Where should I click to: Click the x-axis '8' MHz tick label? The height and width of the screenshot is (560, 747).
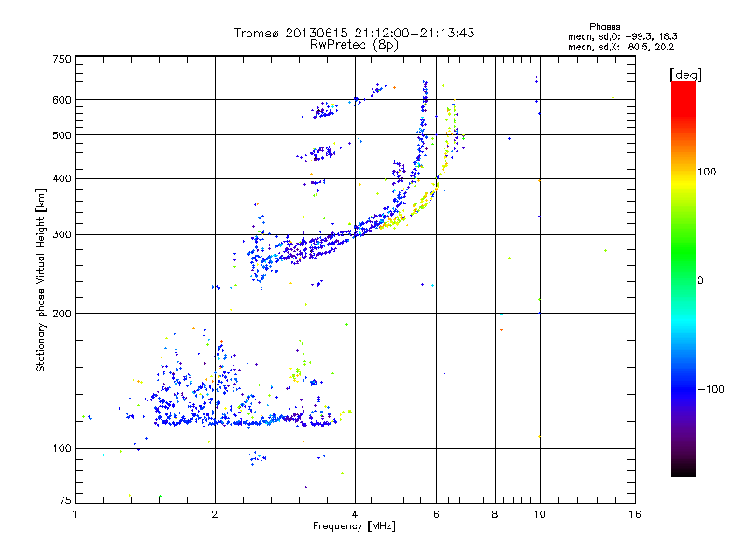pos(495,514)
